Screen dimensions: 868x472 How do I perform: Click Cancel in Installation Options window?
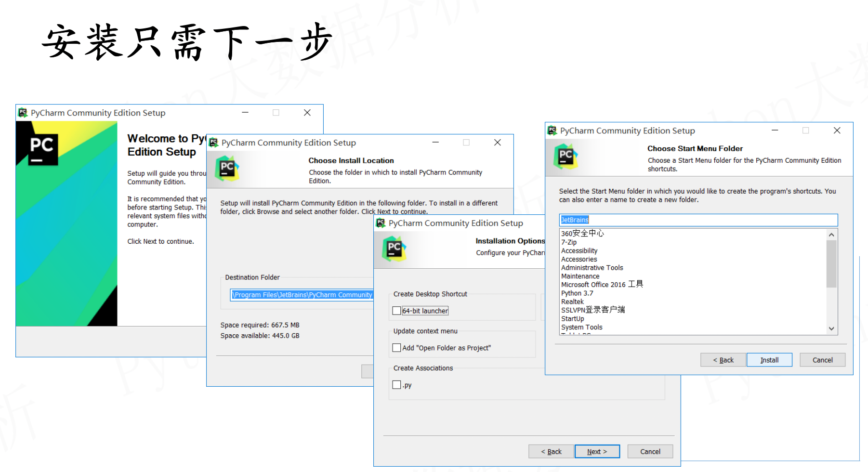[650, 451]
